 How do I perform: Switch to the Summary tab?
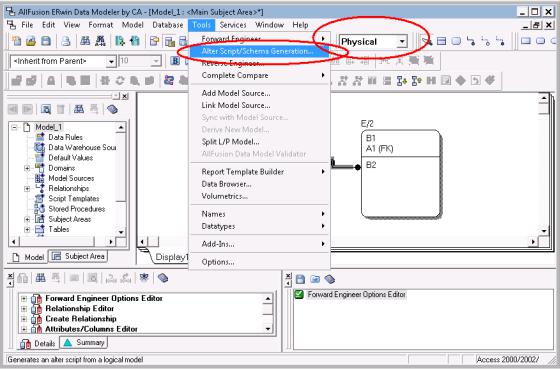(x=84, y=343)
